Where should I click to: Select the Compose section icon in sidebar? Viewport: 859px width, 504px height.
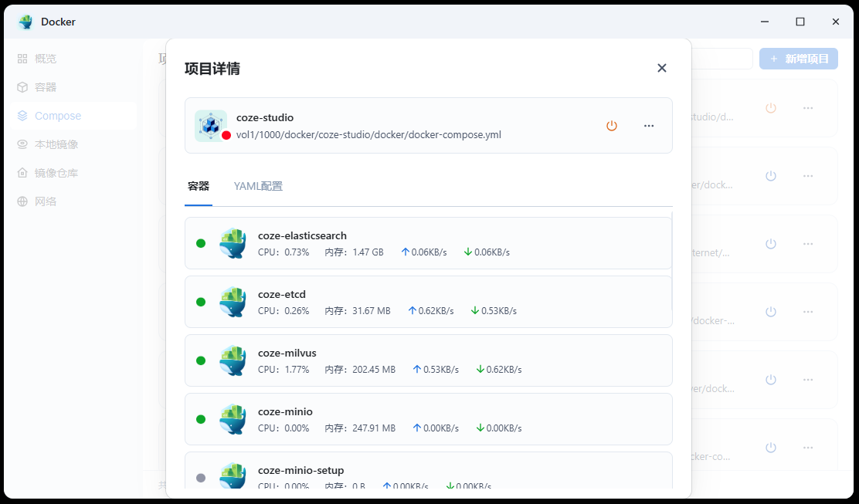(x=23, y=115)
